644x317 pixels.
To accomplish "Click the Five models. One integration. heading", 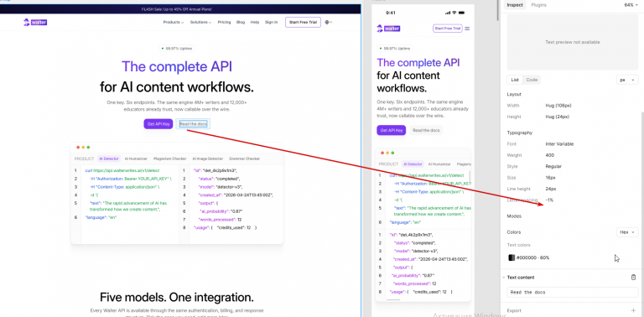I will [x=177, y=297].
